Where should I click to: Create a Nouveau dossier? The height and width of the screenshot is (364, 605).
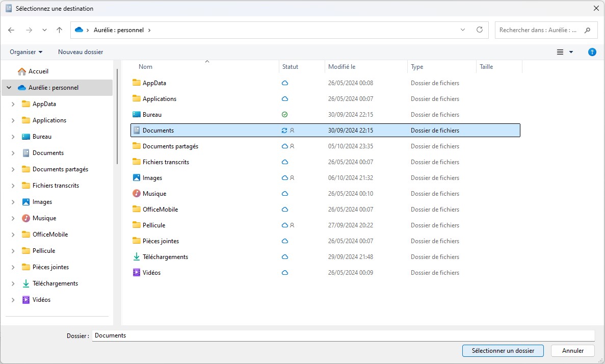tap(81, 52)
